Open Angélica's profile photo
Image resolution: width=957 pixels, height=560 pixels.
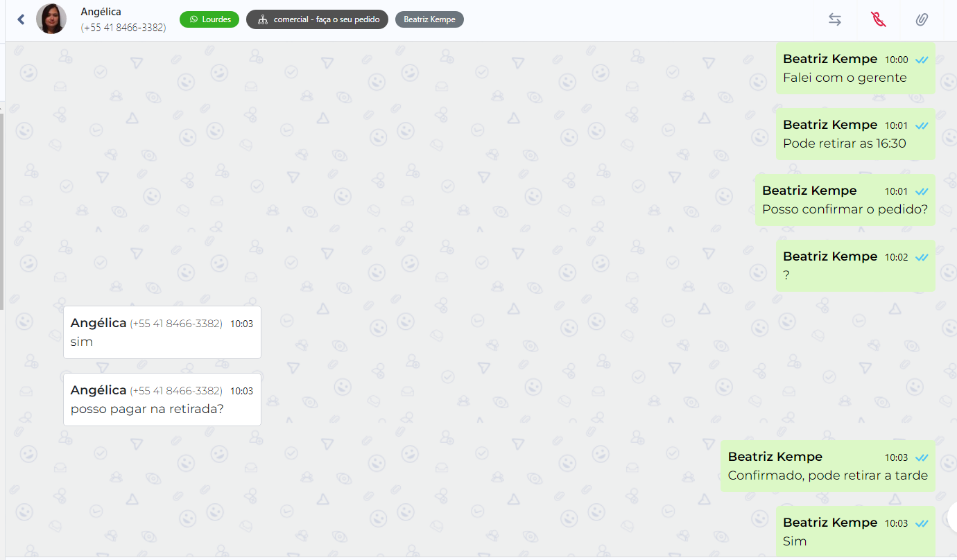[x=51, y=19]
